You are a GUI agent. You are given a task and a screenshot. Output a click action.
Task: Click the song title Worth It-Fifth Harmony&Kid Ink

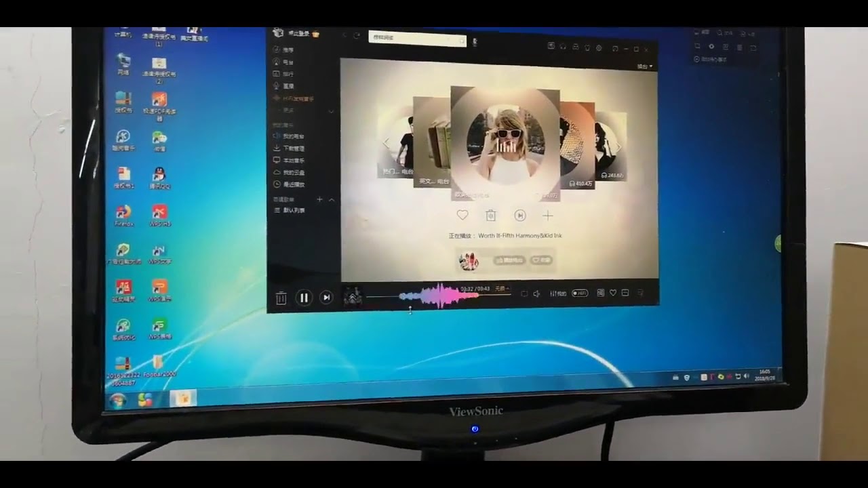click(520, 236)
